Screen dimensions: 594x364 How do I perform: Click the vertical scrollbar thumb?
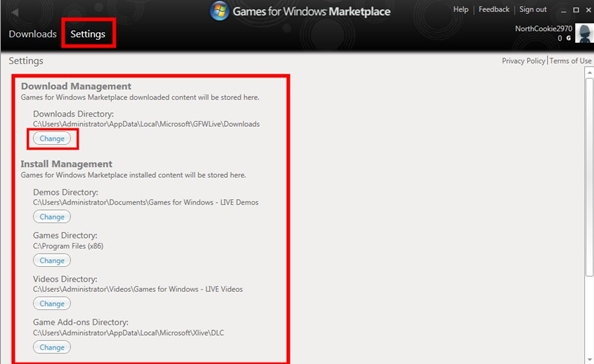point(589,177)
